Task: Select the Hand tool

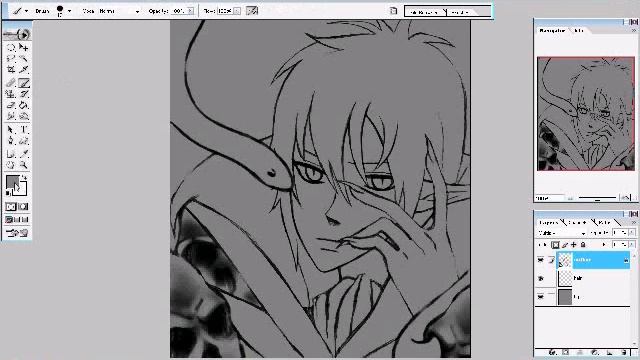Action: (x=11, y=165)
